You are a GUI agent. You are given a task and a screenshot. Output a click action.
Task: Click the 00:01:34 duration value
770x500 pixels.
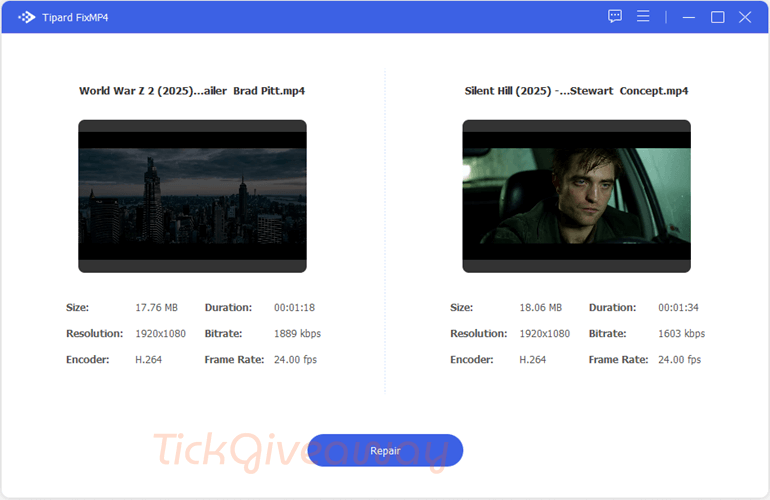(679, 307)
